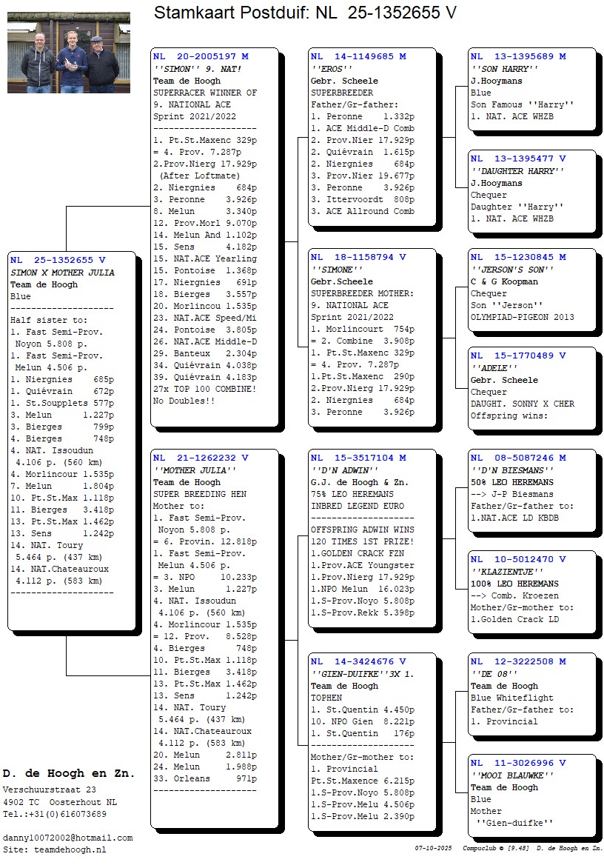Click the danny10072002@hotmail.com email address
Screen dimensions: 604x868
[x=67, y=838]
